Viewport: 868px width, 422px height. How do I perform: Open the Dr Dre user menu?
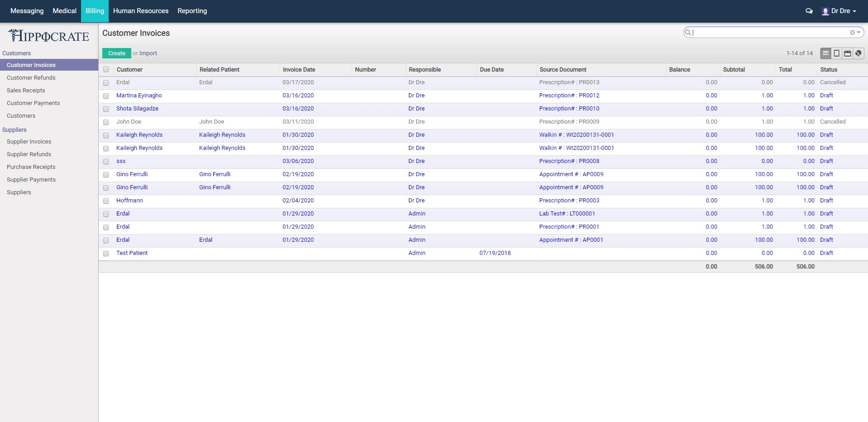pos(840,11)
